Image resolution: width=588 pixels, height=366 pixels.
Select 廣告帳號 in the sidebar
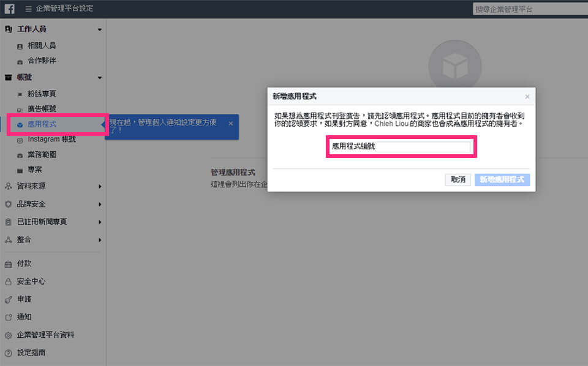[42, 109]
